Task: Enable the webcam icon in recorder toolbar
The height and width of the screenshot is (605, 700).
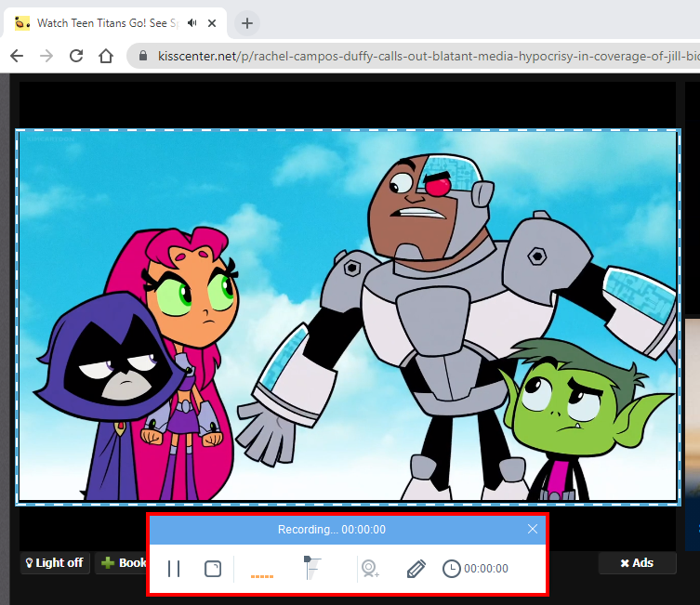Action: 370,569
